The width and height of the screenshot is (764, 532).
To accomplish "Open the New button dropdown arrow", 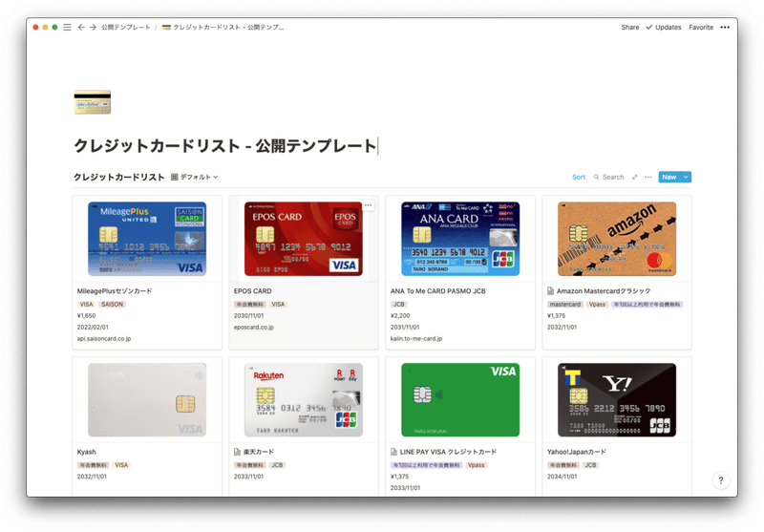I will (x=686, y=178).
